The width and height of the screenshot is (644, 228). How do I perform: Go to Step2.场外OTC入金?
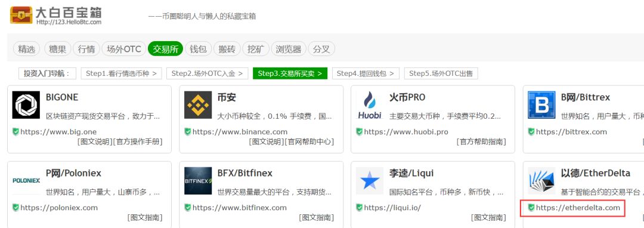208,73
